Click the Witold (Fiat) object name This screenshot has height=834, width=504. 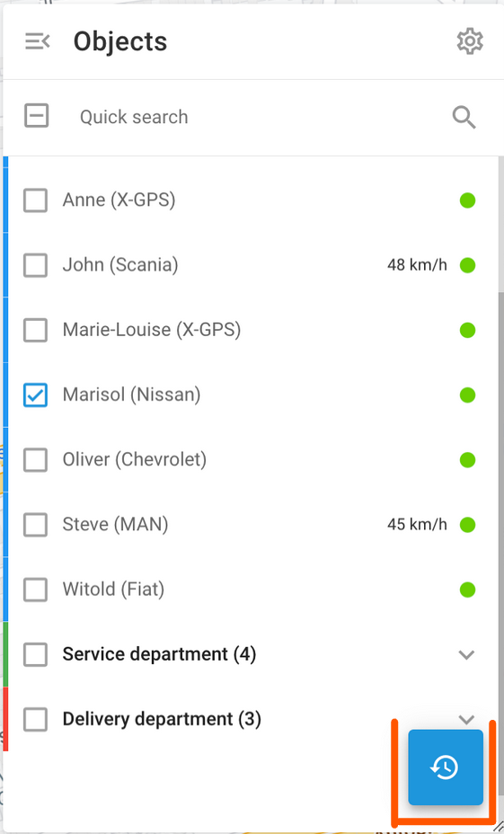point(113,590)
